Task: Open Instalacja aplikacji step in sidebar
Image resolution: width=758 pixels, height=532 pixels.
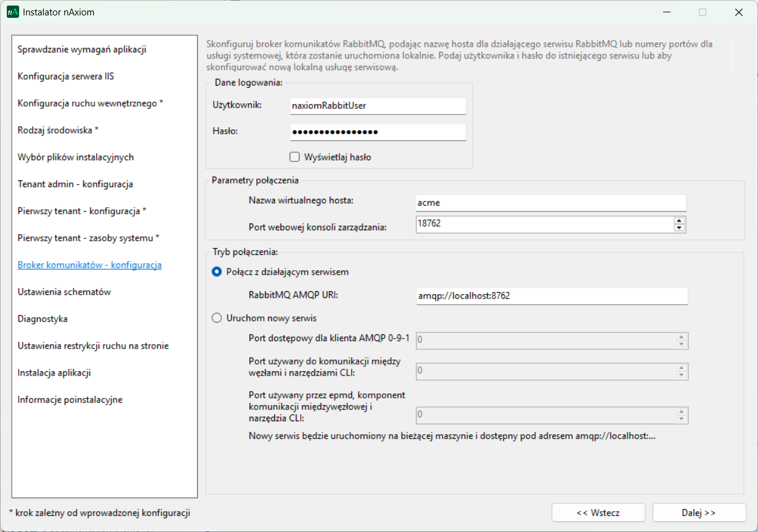Action: point(54,373)
